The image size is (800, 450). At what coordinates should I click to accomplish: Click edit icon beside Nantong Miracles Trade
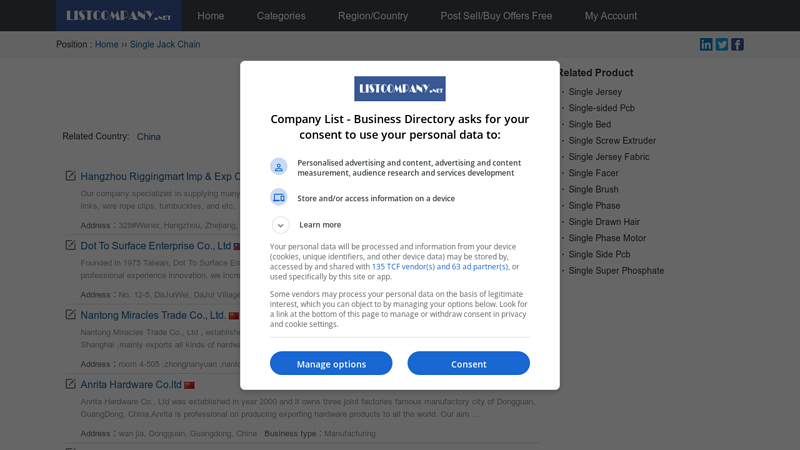pyautogui.click(x=70, y=315)
